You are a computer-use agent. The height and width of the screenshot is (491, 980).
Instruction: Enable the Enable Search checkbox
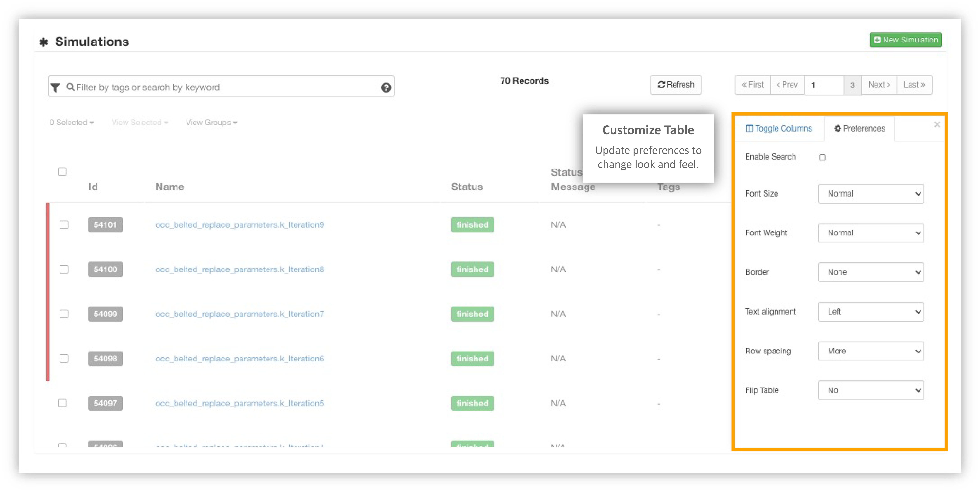pos(822,157)
